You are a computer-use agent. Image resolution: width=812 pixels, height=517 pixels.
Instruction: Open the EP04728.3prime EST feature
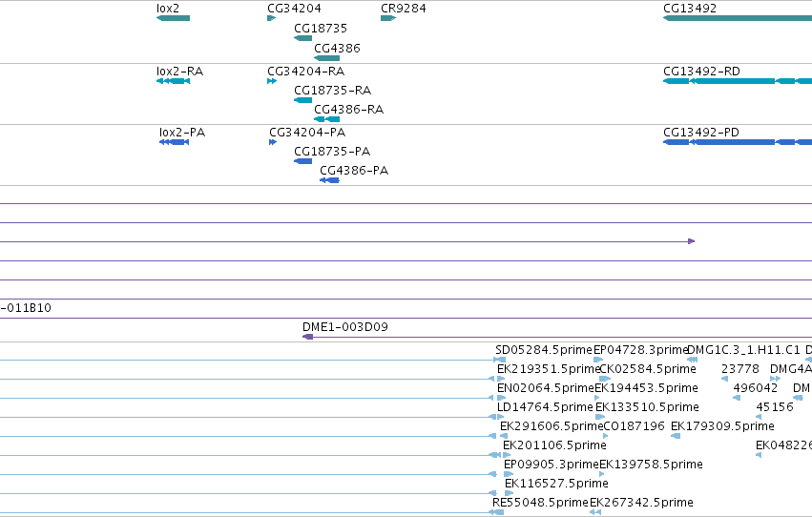point(598,360)
